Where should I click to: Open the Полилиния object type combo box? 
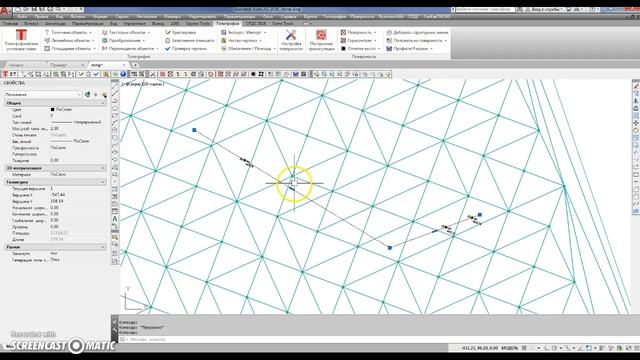(x=43, y=94)
